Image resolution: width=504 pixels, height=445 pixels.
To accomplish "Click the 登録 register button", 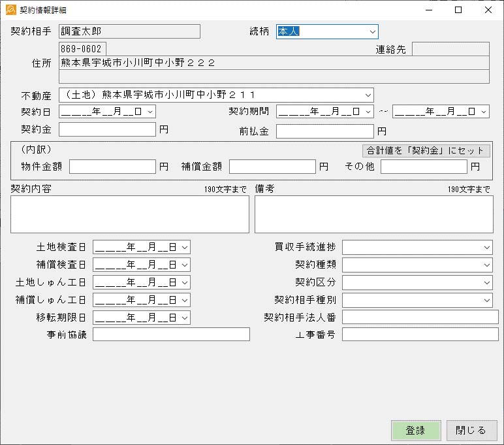I will [416, 430].
